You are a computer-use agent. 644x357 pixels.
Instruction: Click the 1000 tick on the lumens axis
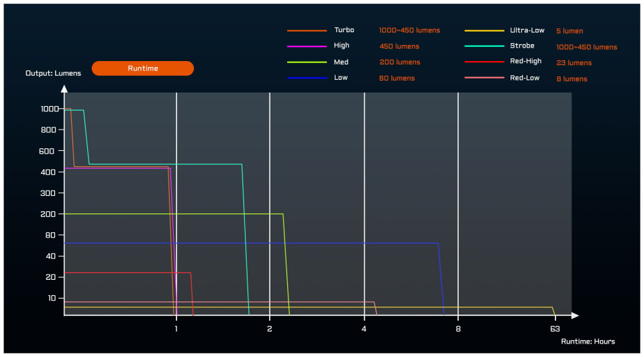(50, 109)
